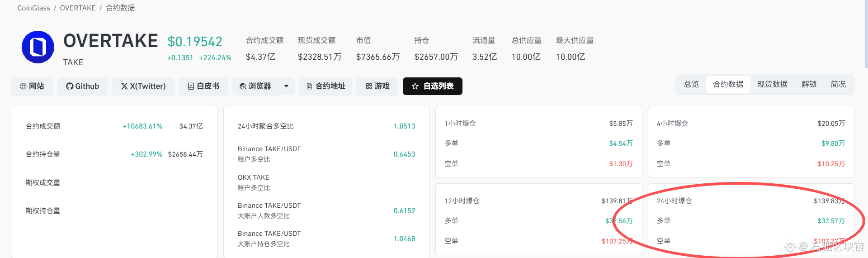
Task: Go to CoinGlass breadcrumb link
Action: point(34,8)
